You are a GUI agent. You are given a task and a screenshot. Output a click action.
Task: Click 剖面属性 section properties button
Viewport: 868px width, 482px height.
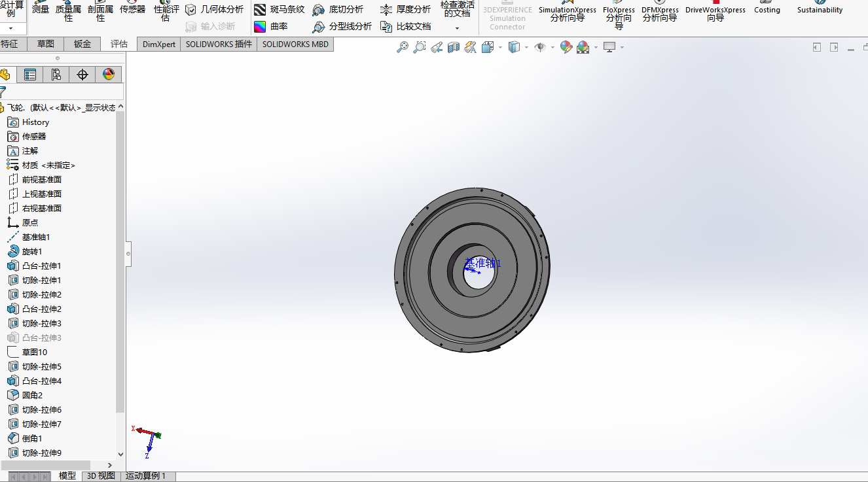(100, 11)
